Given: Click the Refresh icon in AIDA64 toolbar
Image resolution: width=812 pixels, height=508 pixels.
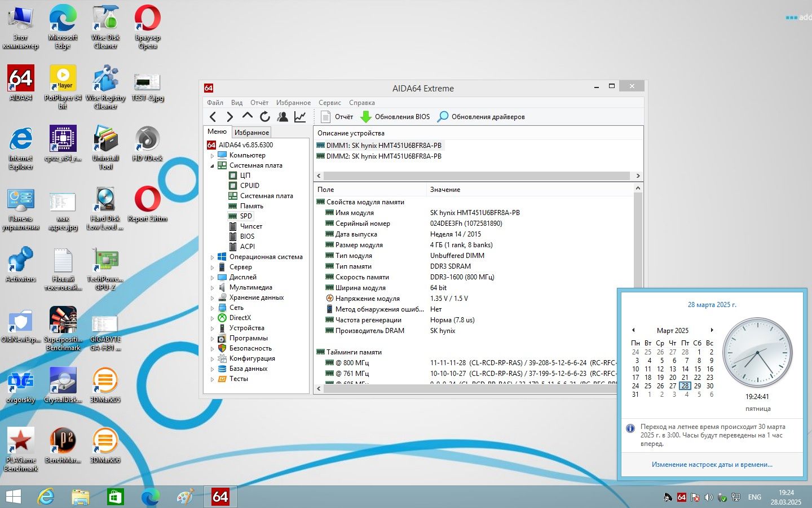Looking at the screenshot, I should click(x=265, y=117).
